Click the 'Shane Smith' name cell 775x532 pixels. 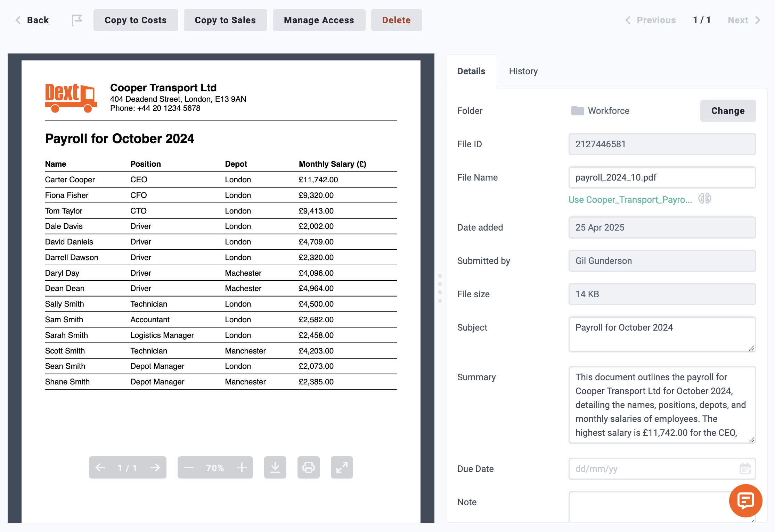(x=67, y=382)
